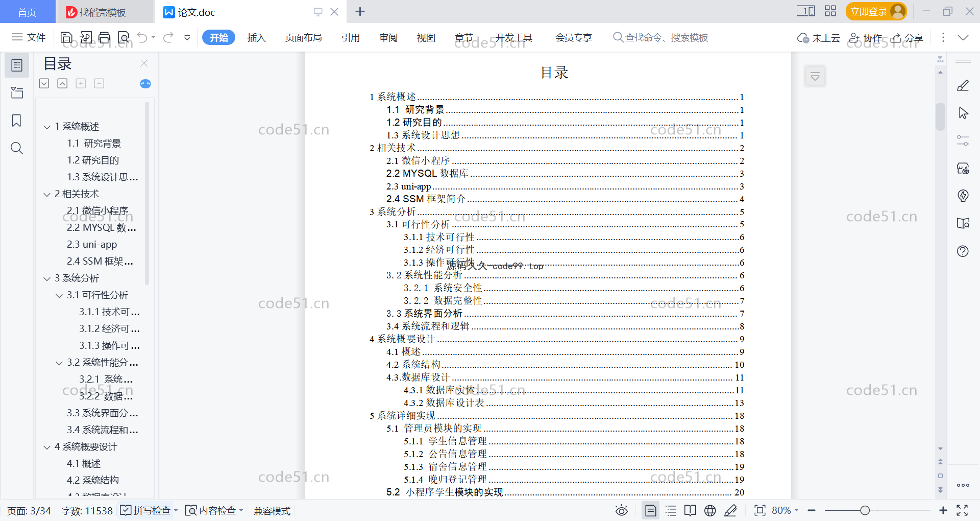Switch to web layout view

(710, 511)
